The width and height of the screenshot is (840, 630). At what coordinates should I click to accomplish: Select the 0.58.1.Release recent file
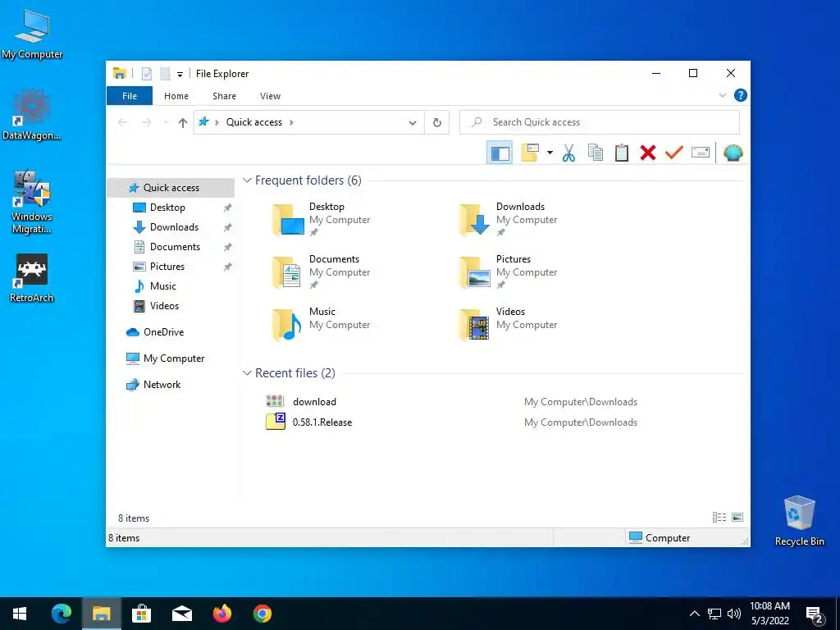(x=322, y=422)
